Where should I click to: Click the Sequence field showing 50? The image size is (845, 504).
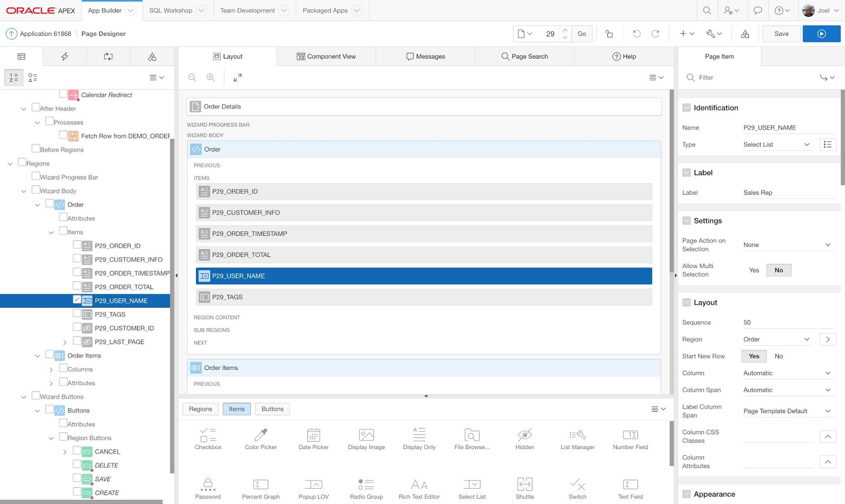tap(788, 322)
